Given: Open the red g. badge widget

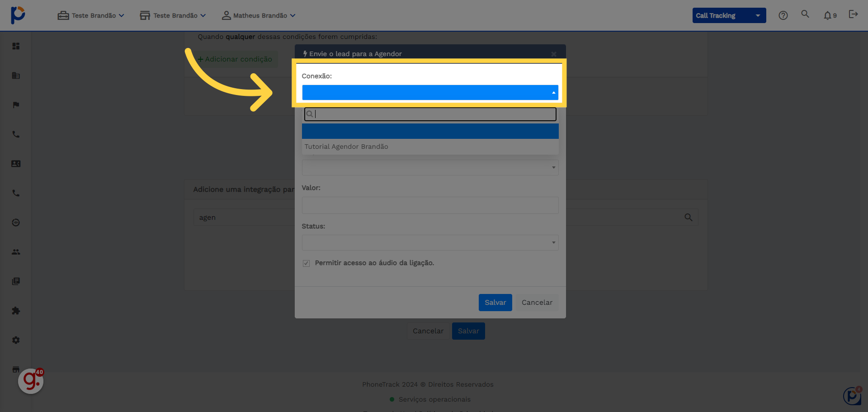Looking at the screenshot, I should [x=31, y=381].
